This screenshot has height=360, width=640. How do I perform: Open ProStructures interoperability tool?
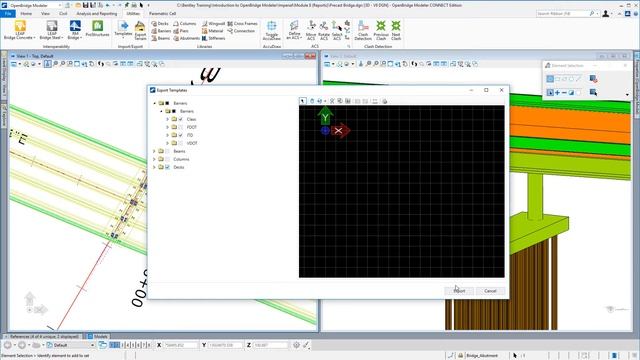pyautogui.click(x=98, y=29)
